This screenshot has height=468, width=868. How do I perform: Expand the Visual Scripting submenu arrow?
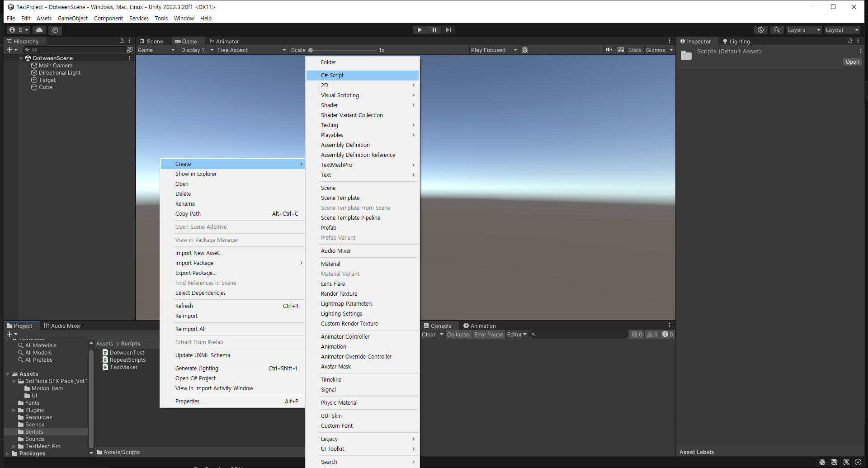pos(413,95)
